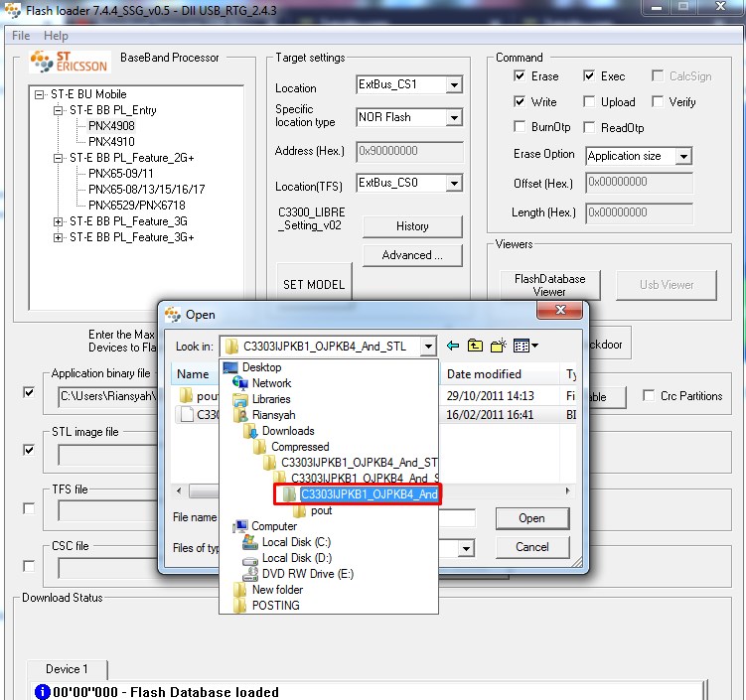746x700 pixels.
Task: Select Desktop in Look in list
Action: (261, 367)
